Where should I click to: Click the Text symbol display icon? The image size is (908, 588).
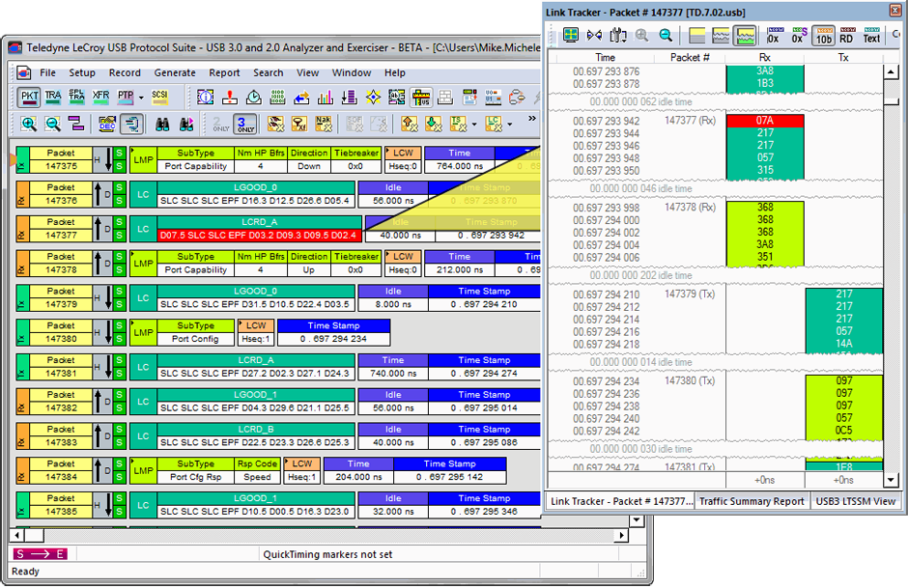[871, 36]
